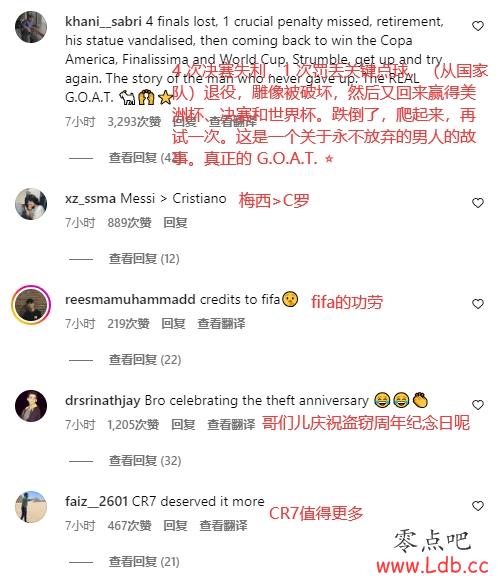Show the 32 replies to drsrinathjay
This screenshot has height=576, width=498.
[x=145, y=461]
